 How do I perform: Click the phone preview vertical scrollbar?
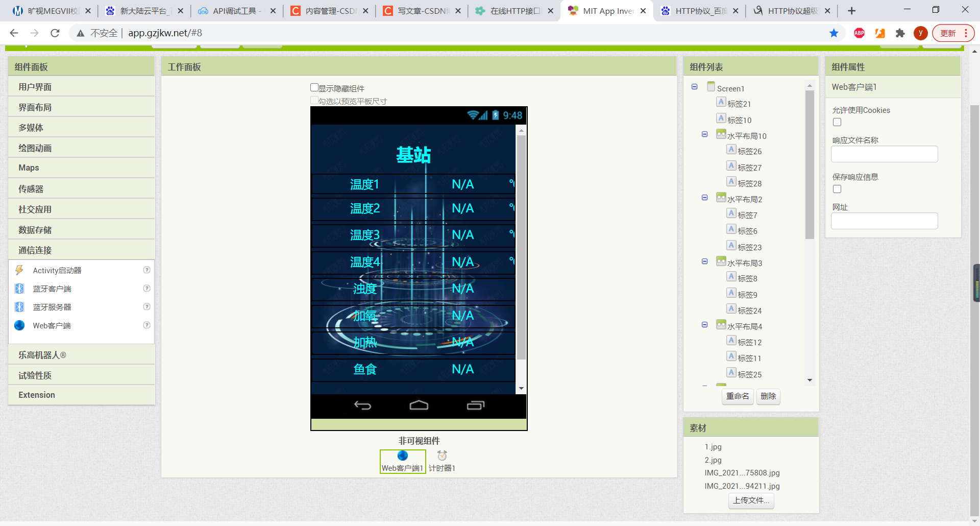point(521,248)
